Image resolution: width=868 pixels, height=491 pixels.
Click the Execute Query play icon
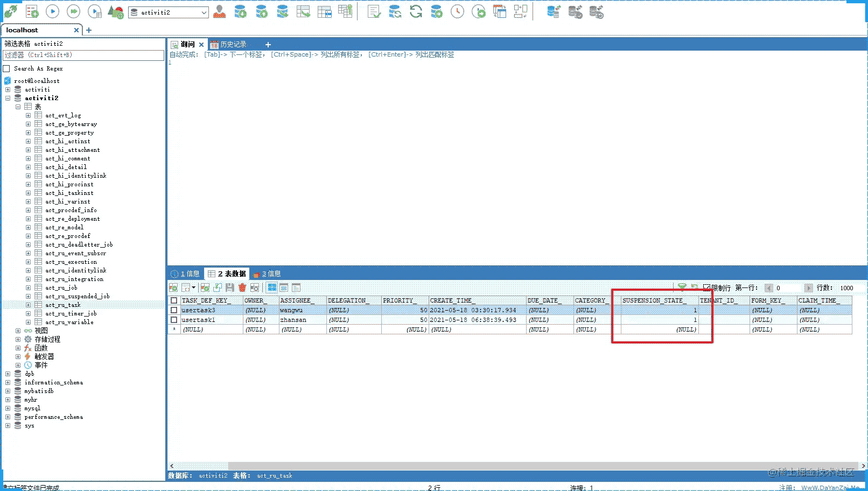[52, 11]
